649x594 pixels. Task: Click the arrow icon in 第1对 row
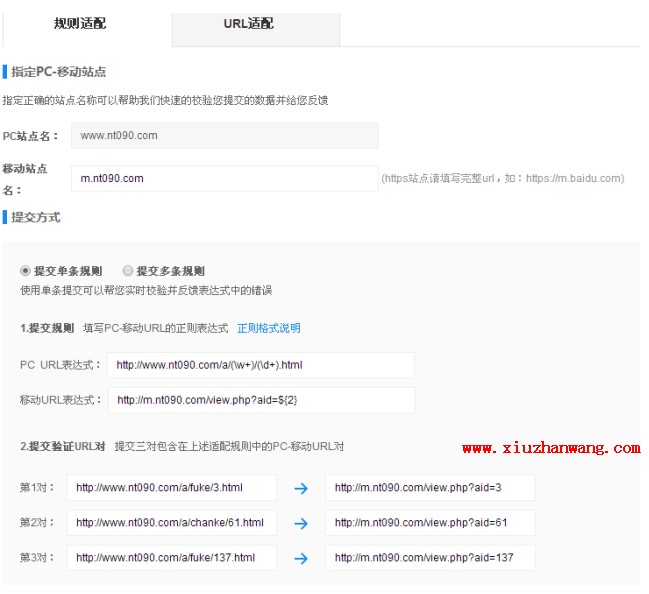tap(301, 488)
